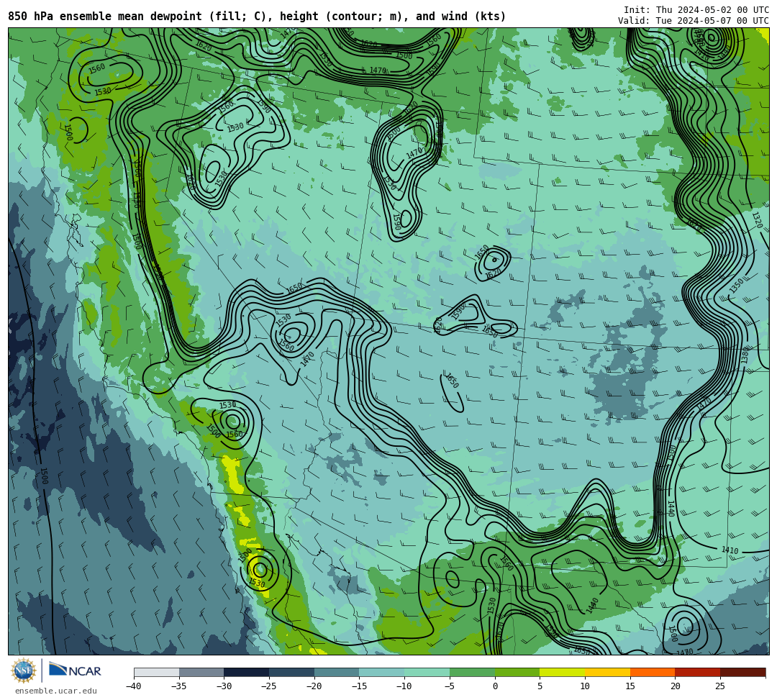Click the -20 to -15 teal swatch
The width and height of the screenshot is (777, 700).
point(337,672)
